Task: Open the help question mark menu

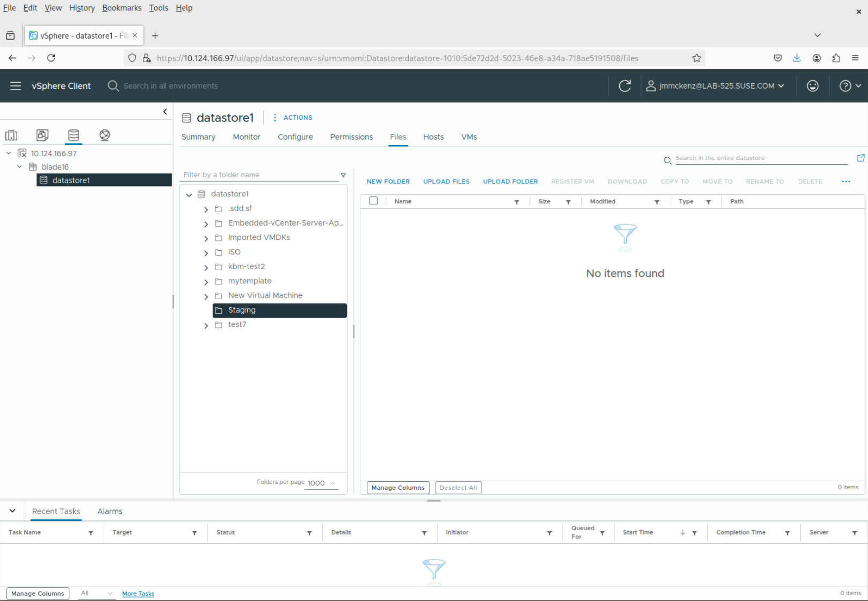Action: [850, 86]
